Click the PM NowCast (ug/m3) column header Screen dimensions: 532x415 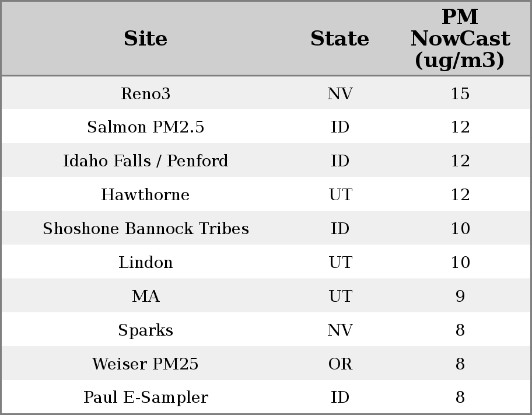point(460,39)
